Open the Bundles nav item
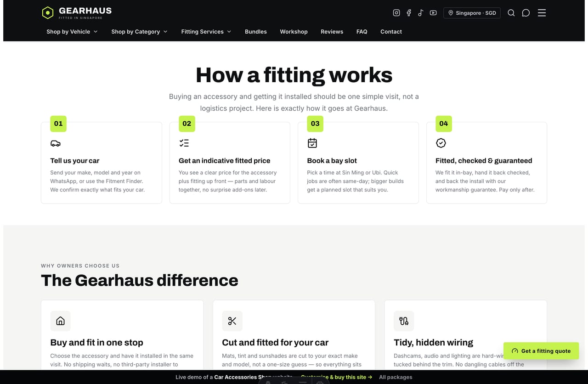The width and height of the screenshot is (588, 384). [x=256, y=32]
